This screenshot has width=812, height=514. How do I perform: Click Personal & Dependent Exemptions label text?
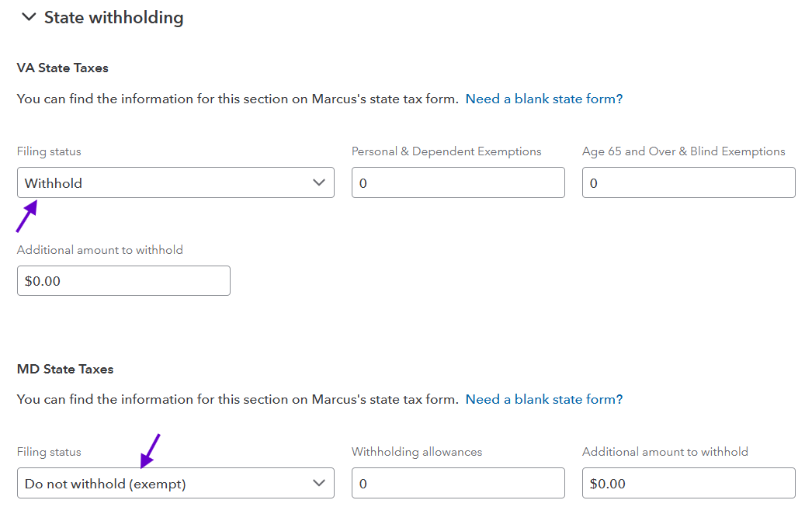click(x=446, y=152)
